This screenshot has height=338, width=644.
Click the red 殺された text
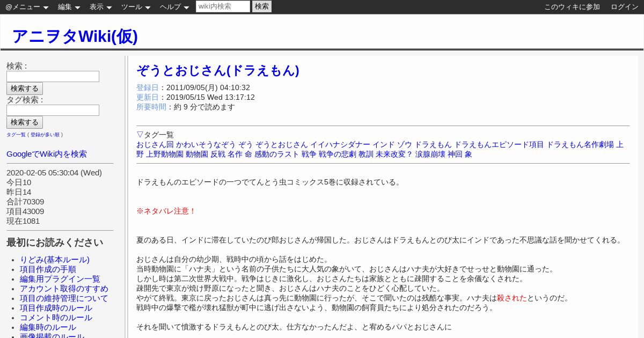pyautogui.click(x=512, y=298)
